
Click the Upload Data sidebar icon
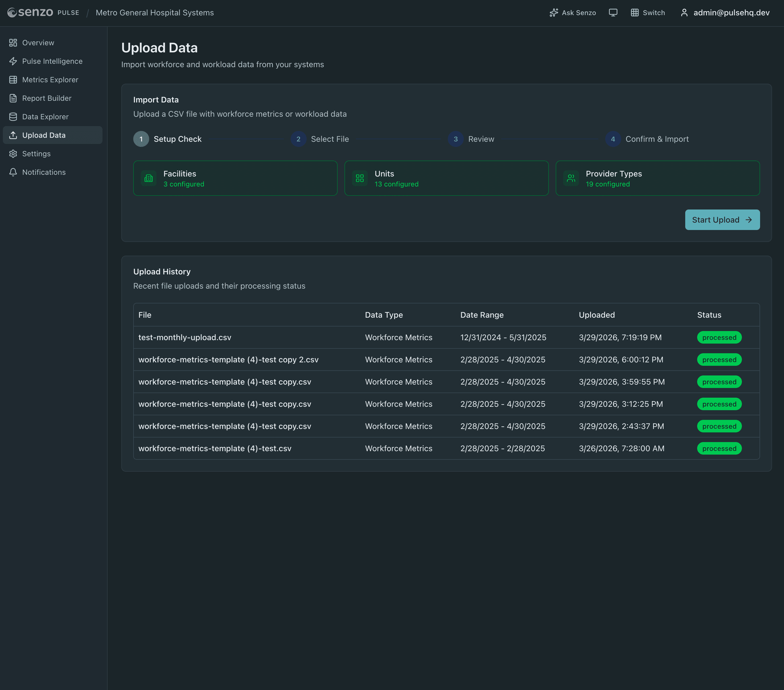(x=13, y=135)
